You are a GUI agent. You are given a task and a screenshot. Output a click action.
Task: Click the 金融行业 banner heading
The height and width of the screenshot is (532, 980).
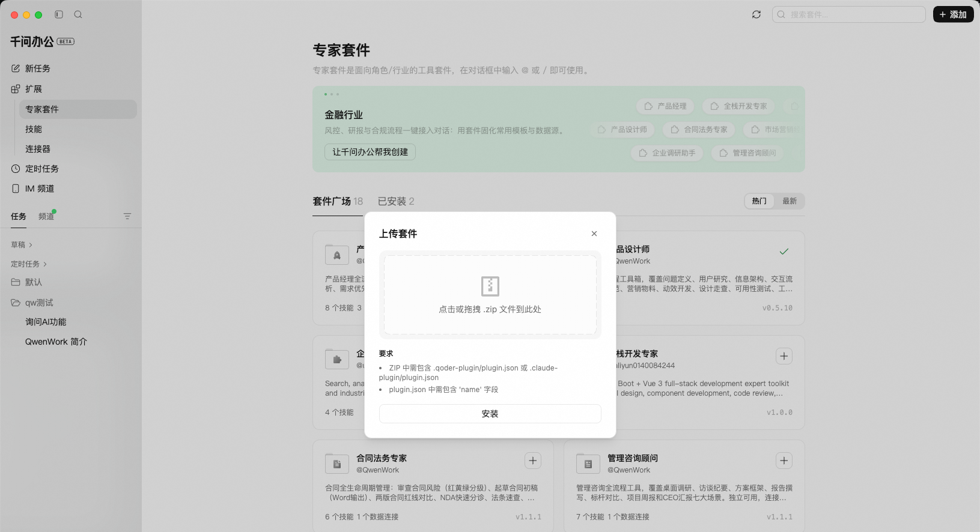[344, 115]
